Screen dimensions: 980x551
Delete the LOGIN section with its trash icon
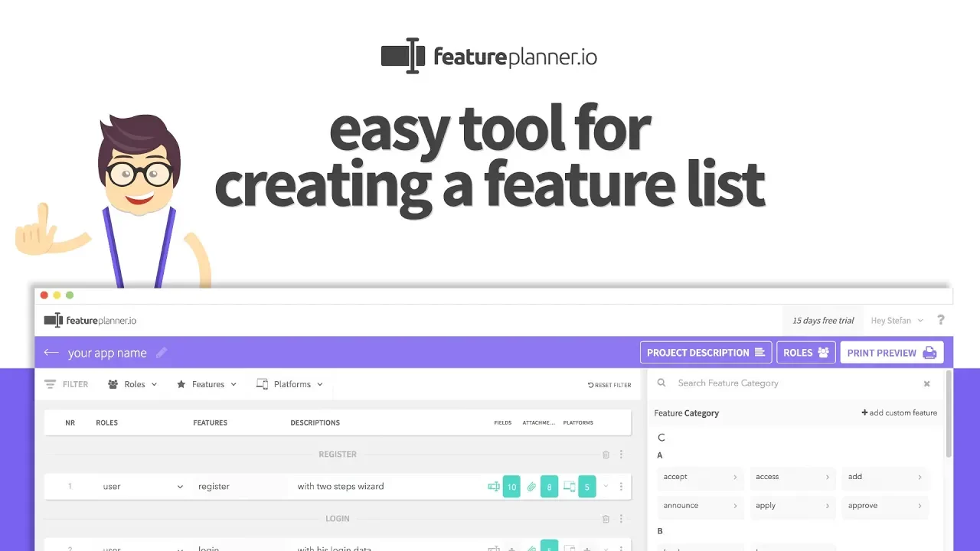tap(606, 519)
